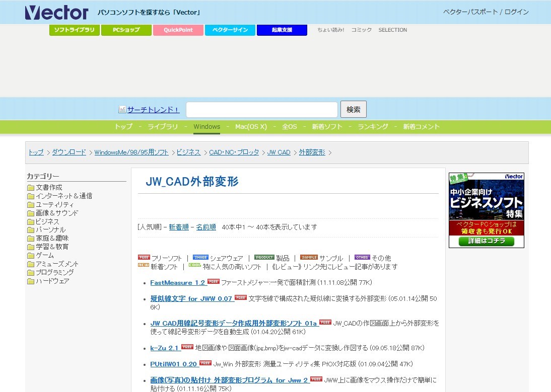Click the 検索 search button
The height and width of the screenshot is (392, 551).
353,110
